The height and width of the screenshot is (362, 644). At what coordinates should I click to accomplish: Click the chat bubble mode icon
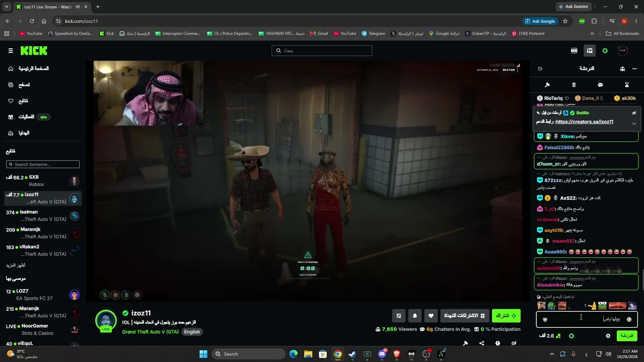[600, 85]
